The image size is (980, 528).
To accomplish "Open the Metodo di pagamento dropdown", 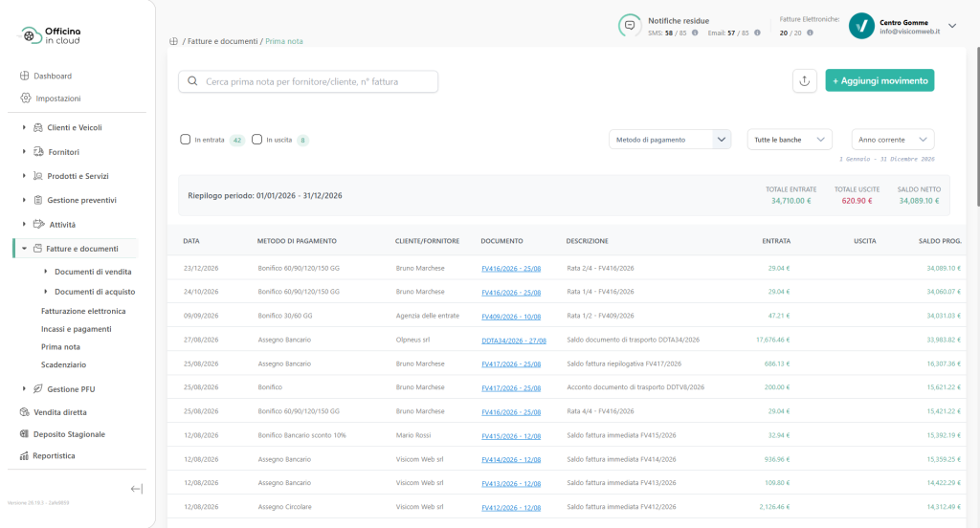I will click(669, 140).
